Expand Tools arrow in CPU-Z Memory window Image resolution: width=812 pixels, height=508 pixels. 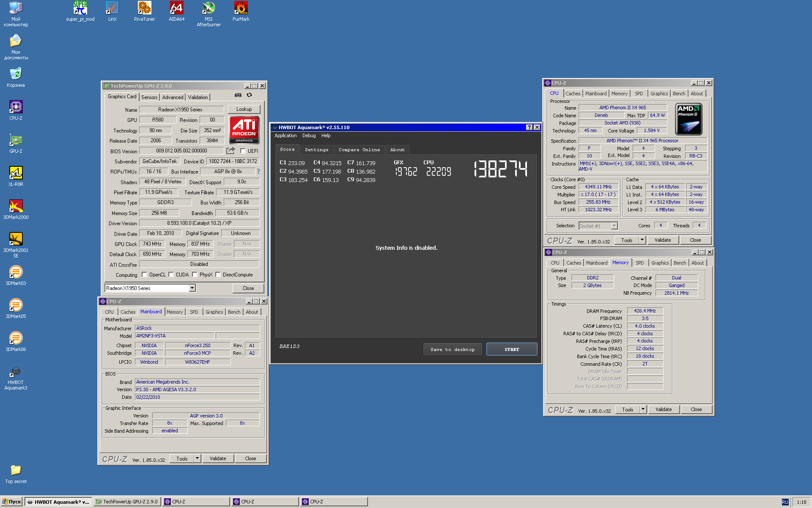pyautogui.click(x=643, y=409)
